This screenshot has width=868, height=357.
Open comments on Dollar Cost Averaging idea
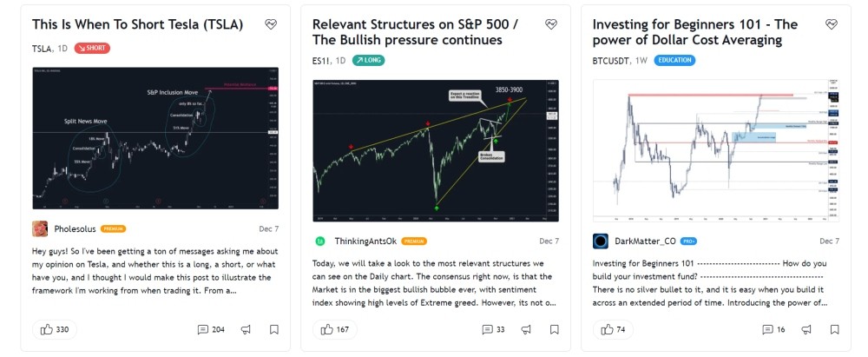point(774,330)
